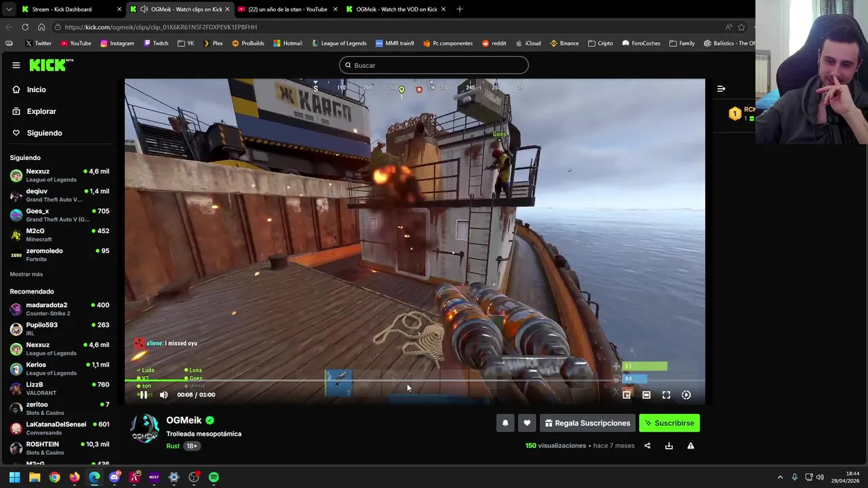Open Pupilo593 IRL channel
The image size is (868, 488).
(x=60, y=329)
